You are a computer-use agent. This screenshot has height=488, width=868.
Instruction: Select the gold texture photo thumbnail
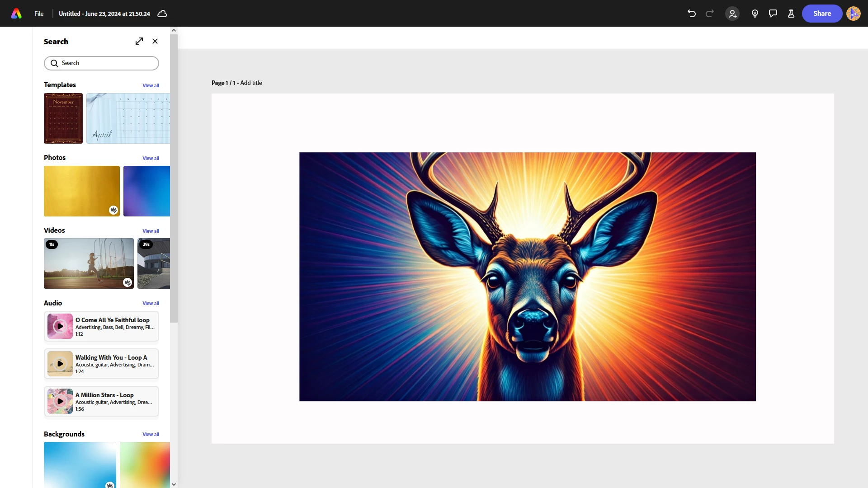[81, 191]
